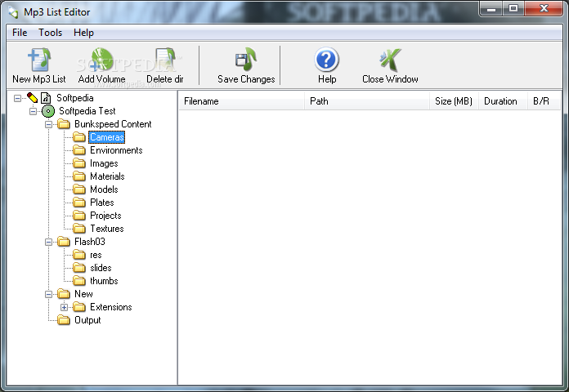
Task: Click the Cameras folder icon
Action: coord(79,137)
